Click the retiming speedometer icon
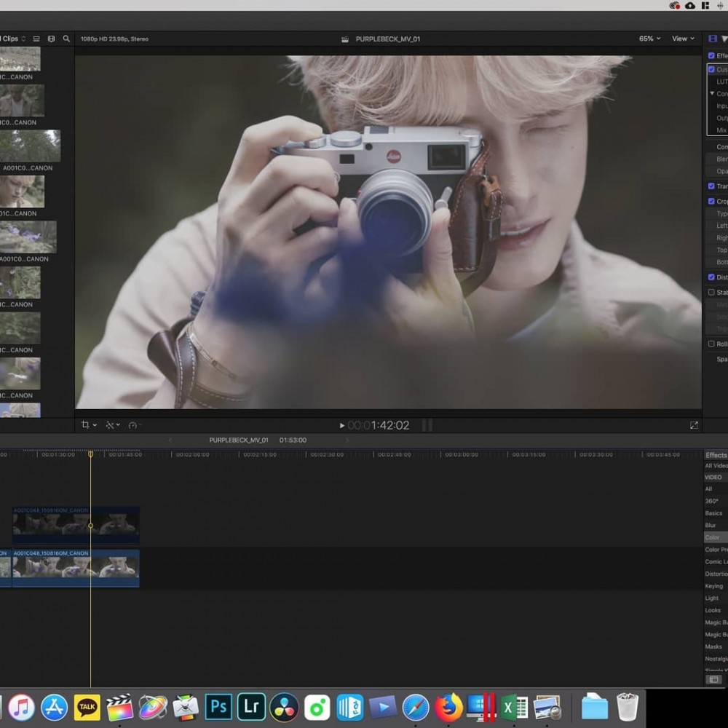 (133, 425)
